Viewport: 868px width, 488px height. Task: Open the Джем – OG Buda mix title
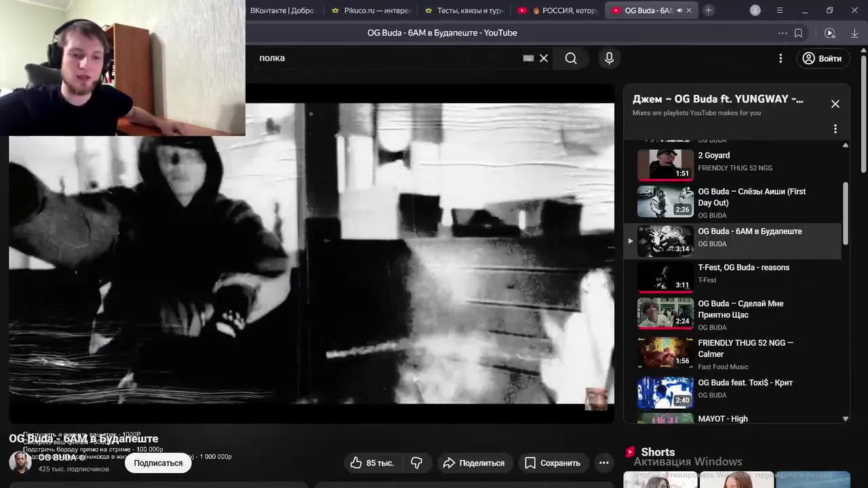click(x=717, y=99)
